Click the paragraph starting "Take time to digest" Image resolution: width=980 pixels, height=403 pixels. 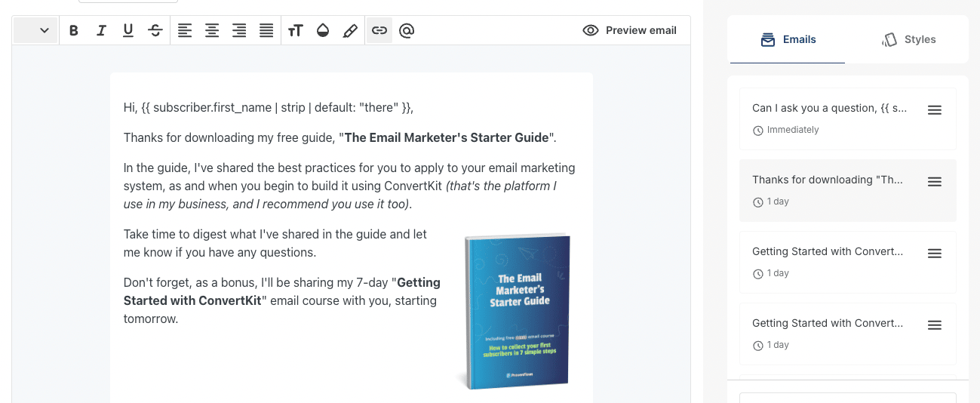tap(275, 244)
